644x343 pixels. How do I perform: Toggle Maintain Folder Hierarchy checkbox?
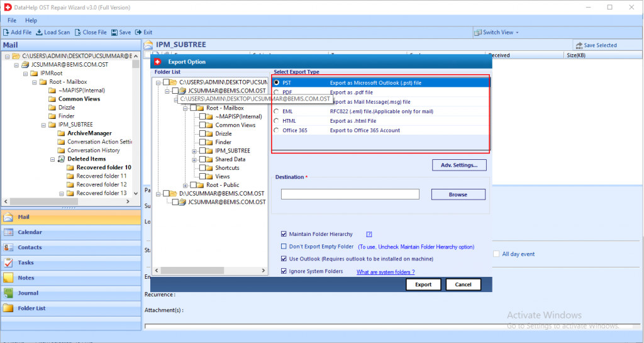pyautogui.click(x=284, y=234)
